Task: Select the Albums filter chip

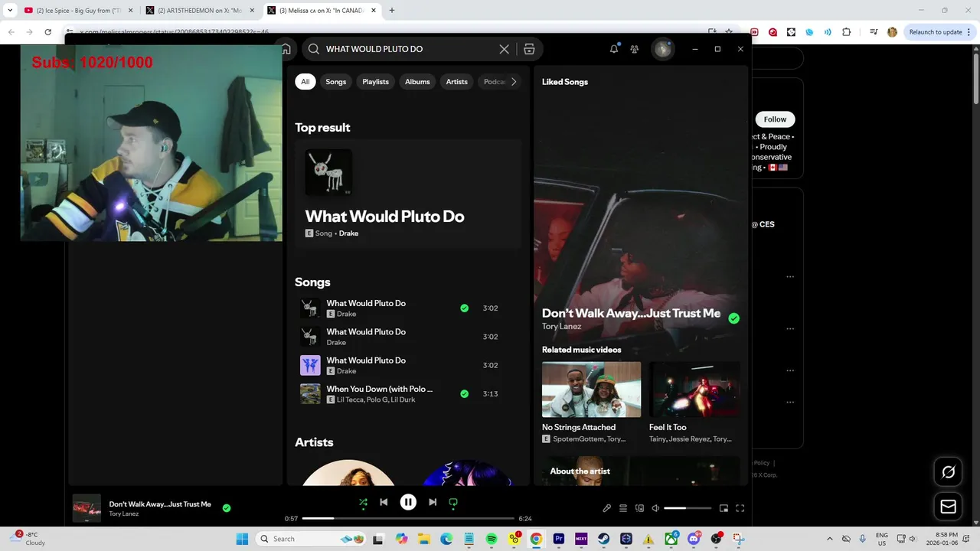Action: (x=417, y=82)
